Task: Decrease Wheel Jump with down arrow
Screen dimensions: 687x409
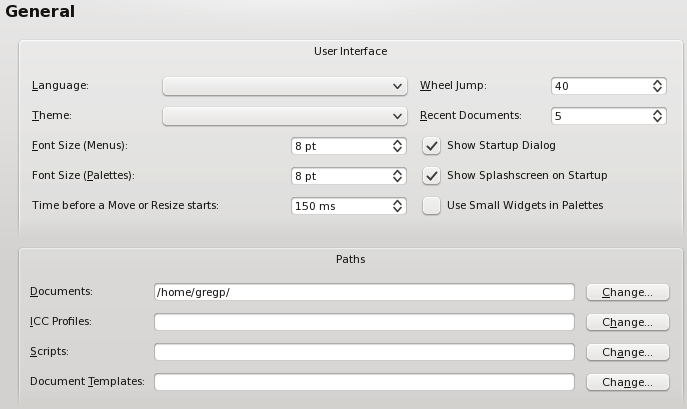Action: [657, 90]
